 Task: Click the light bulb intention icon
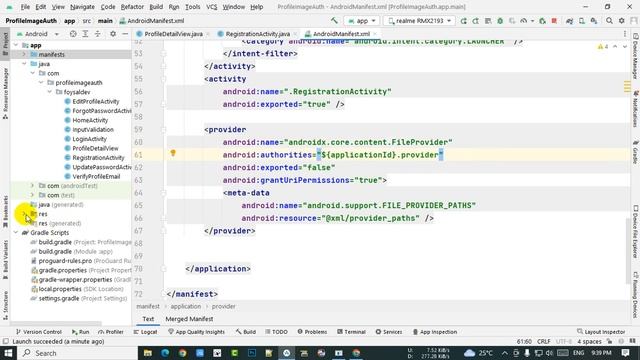pos(173,153)
